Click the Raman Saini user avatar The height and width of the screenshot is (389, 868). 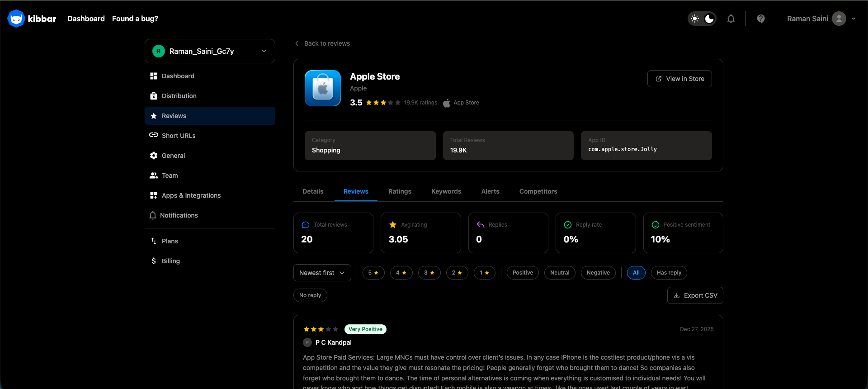(839, 19)
